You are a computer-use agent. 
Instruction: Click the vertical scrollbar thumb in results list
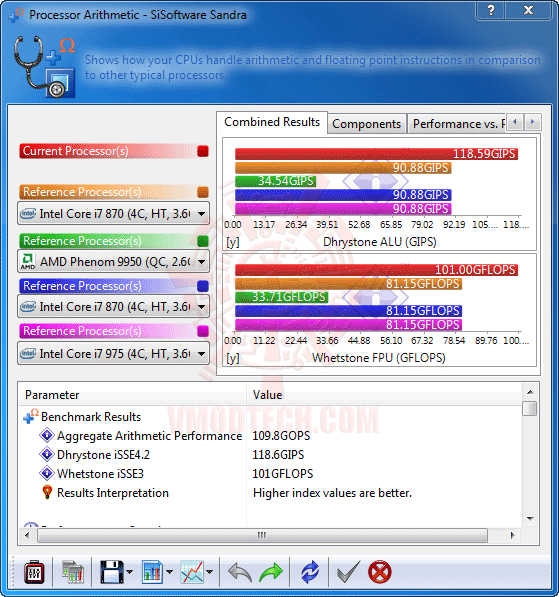click(530, 409)
